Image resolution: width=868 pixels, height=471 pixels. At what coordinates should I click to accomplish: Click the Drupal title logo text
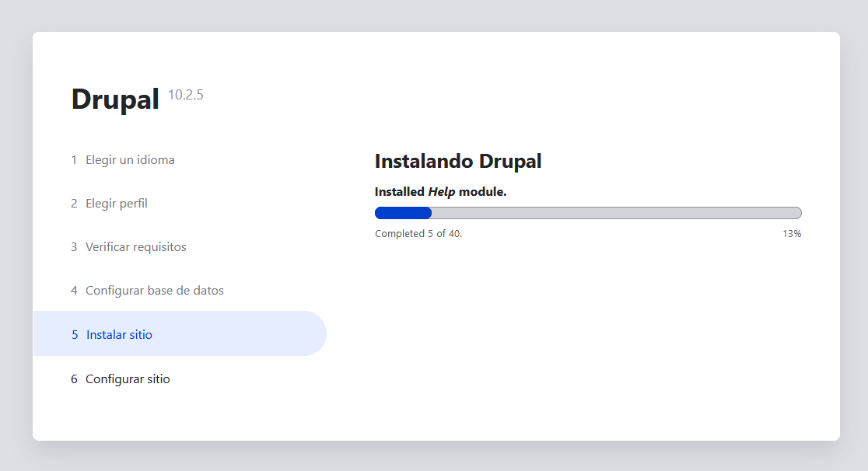click(x=115, y=99)
